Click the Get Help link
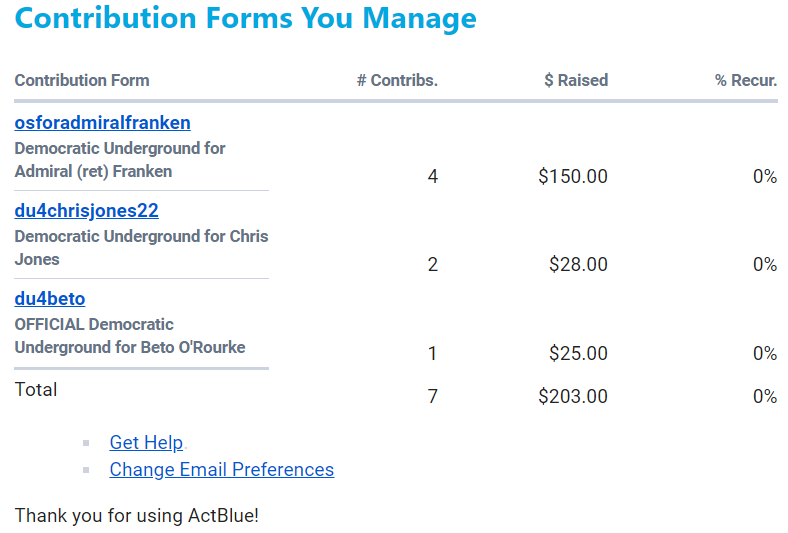The height and width of the screenshot is (533, 788). (146, 443)
